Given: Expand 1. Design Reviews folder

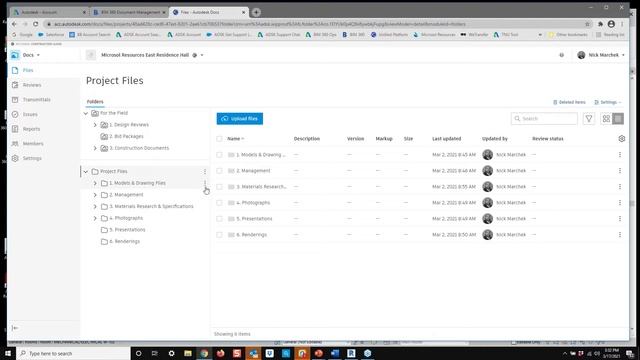Looking at the screenshot, I should (x=95, y=125).
